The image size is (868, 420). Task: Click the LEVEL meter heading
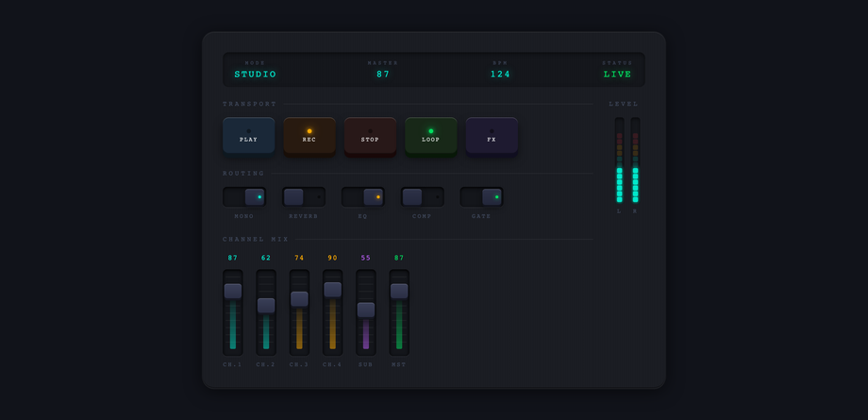pos(624,104)
